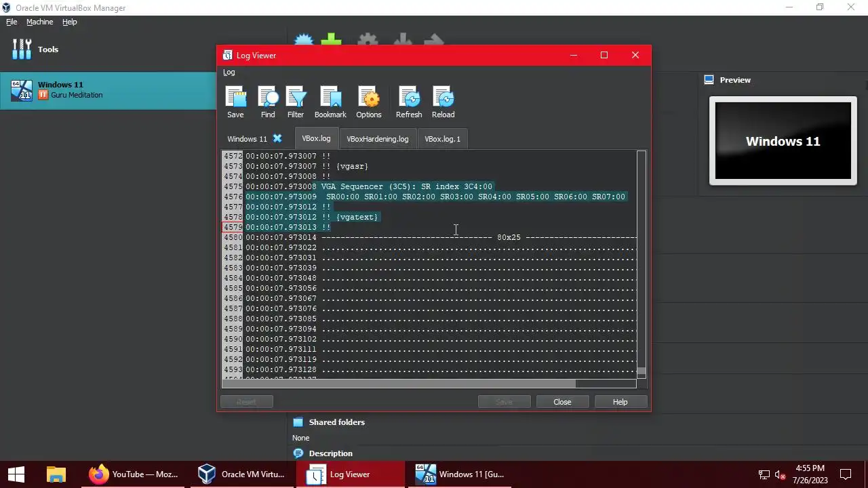The width and height of the screenshot is (868, 488).
Task: Open File Explorer from the taskbar
Action: [56, 474]
